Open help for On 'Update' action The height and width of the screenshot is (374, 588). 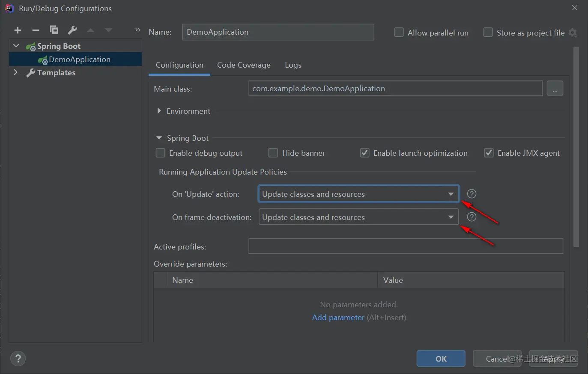[x=472, y=194]
